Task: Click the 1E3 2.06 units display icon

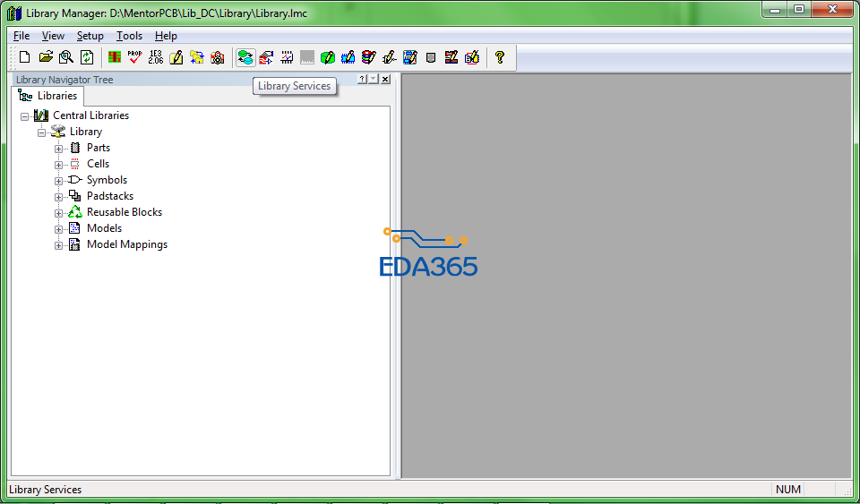Action: (x=156, y=57)
